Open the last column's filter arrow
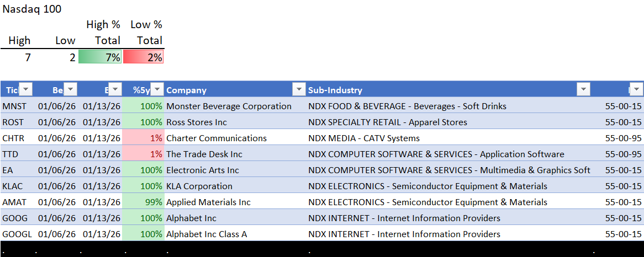 [636, 90]
